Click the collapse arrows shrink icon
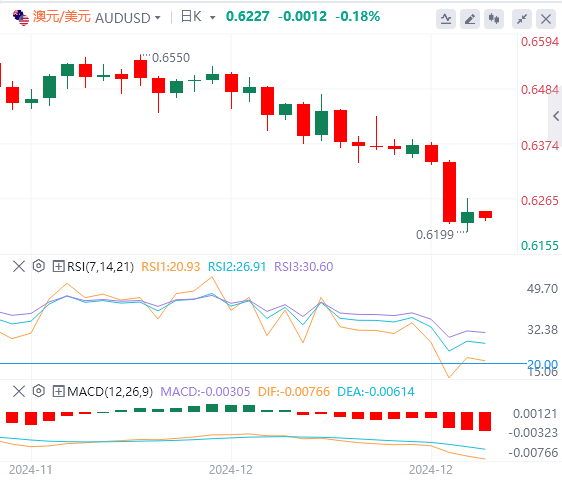Viewport: 562px width, 483px height. [x=522, y=19]
